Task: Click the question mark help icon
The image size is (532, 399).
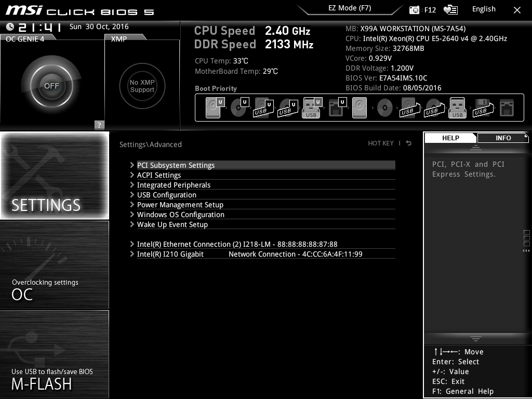Action: click(x=99, y=125)
